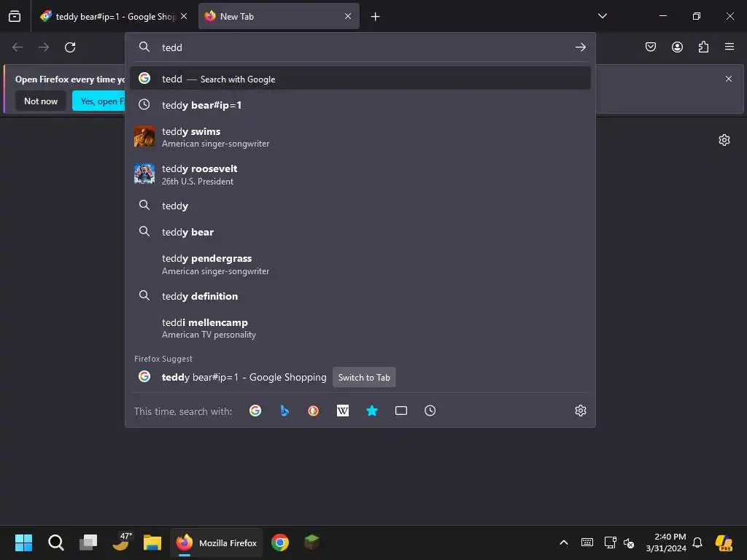Select teddy swims suggestion
747x560 pixels.
pyautogui.click(x=360, y=136)
